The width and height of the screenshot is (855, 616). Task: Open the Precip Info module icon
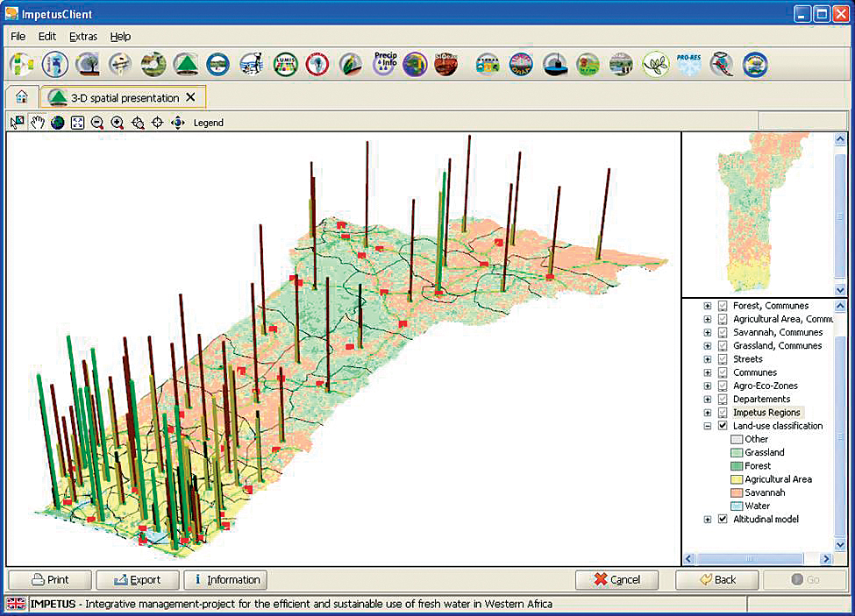[385, 63]
